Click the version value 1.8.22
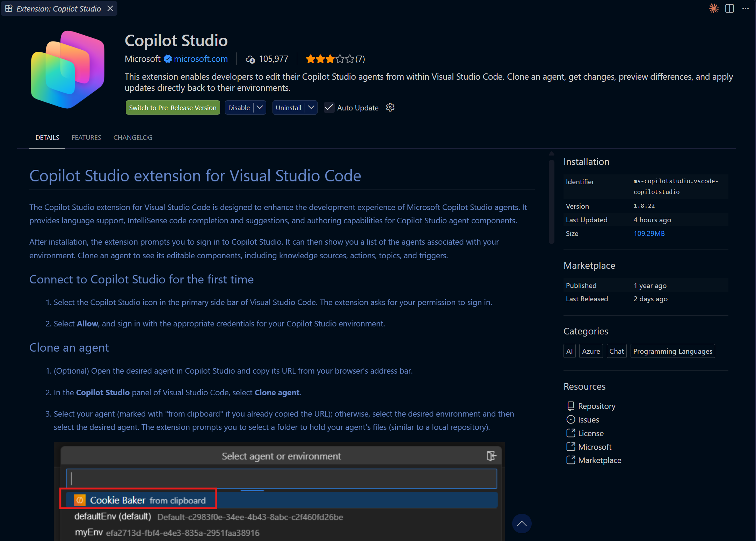 coord(644,206)
